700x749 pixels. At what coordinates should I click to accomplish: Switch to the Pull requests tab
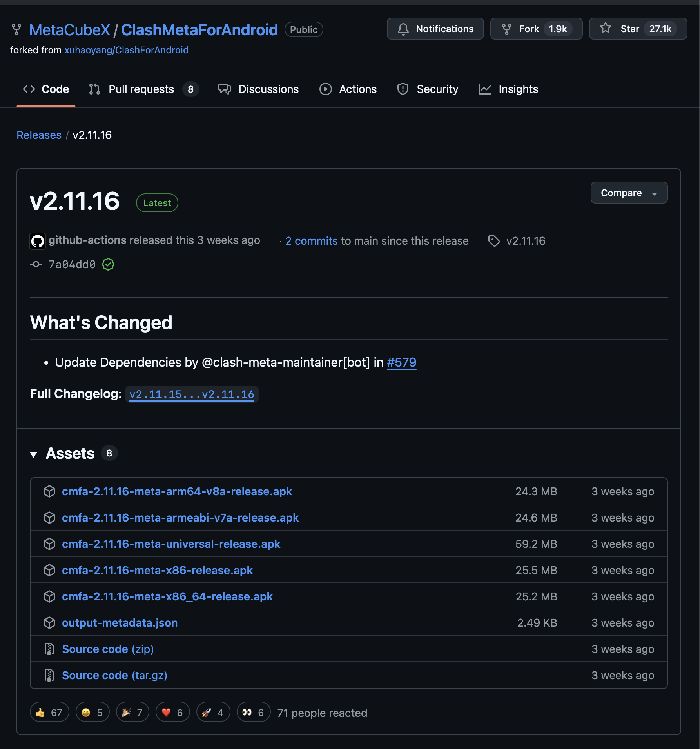pyautogui.click(x=141, y=89)
